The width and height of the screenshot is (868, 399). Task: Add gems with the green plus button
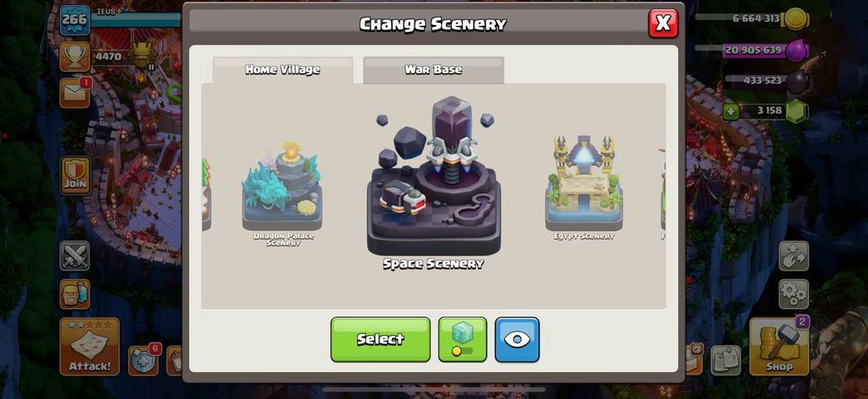730,111
